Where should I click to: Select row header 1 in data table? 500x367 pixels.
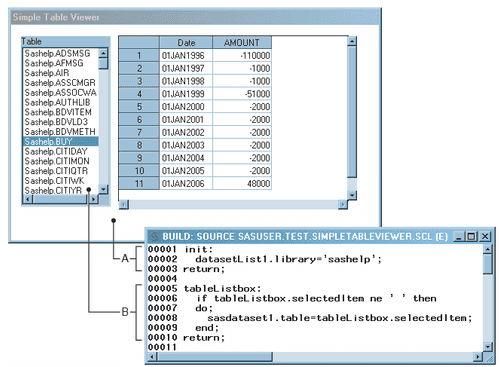[139, 56]
